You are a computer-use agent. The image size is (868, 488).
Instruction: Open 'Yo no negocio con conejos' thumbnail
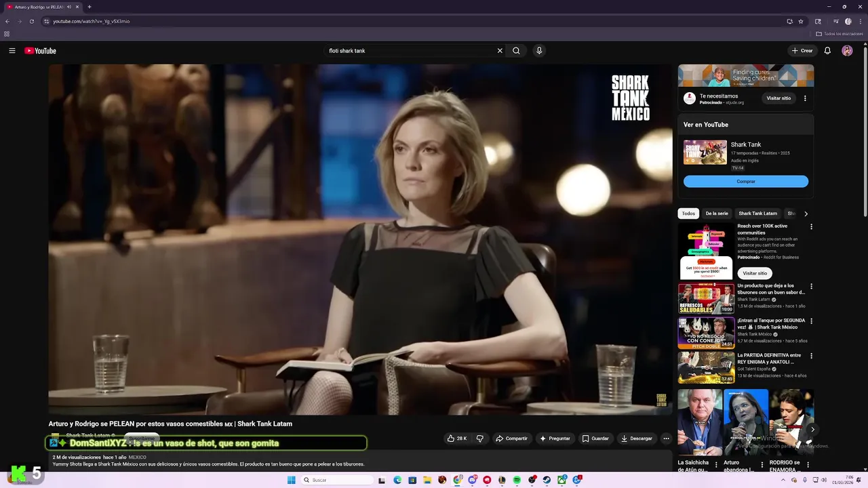pos(706,332)
